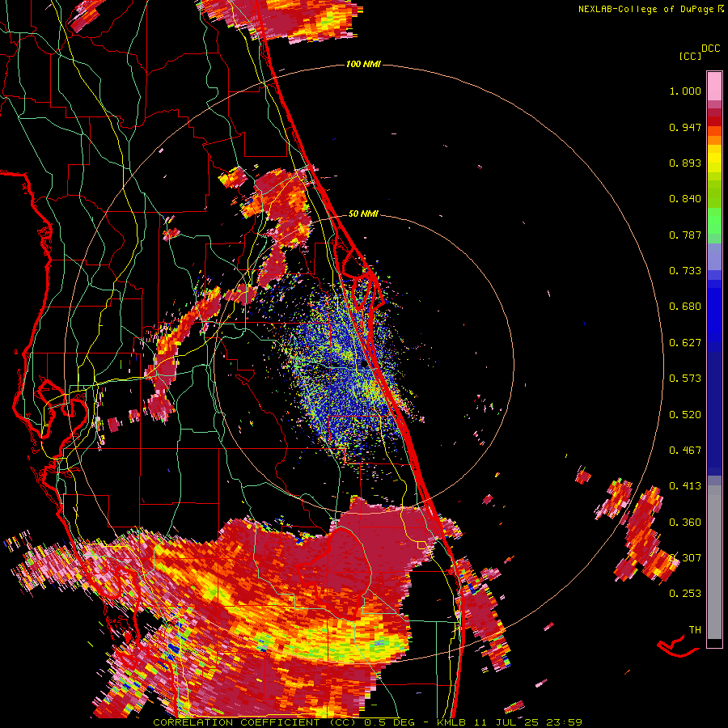The height and width of the screenshot is (728, 728).
Task: Pick the black TH swatch at bar bottom
Action: pyautogui.click(x=714, y=643)
